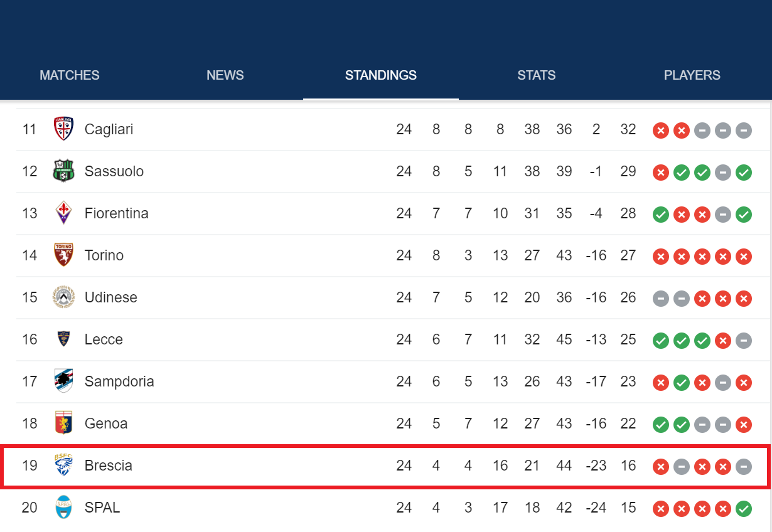This screenshot has width=772, height=532.
Task: Click Cagliari's first red loss form icon
Action: (x=660, y=130)
